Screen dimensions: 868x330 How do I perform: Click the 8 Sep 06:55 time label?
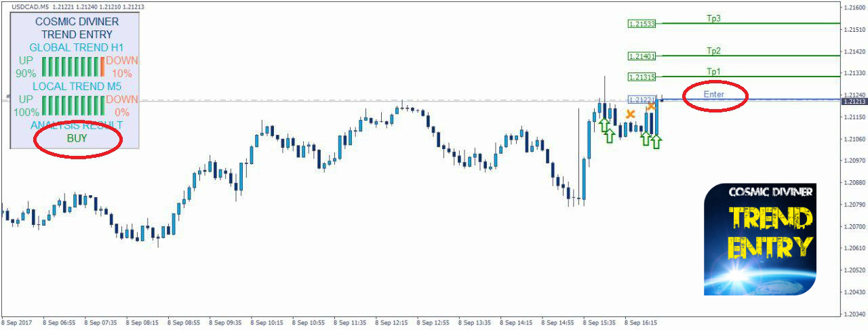point(60,323)
